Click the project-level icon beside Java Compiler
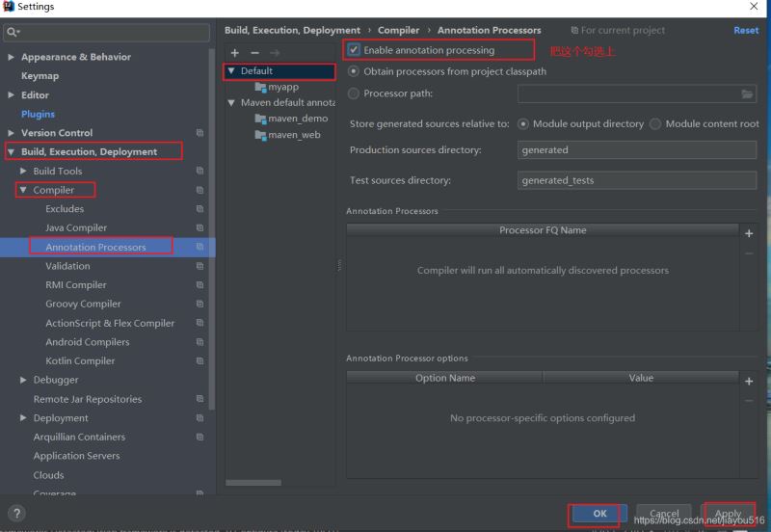771x532 pixels. click(199, 228)
